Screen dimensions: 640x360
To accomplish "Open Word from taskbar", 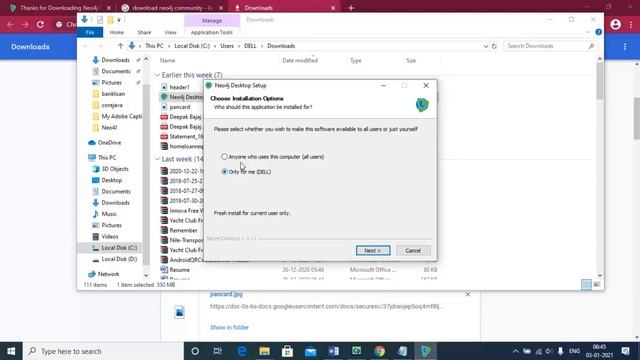I will coord(333,351).
